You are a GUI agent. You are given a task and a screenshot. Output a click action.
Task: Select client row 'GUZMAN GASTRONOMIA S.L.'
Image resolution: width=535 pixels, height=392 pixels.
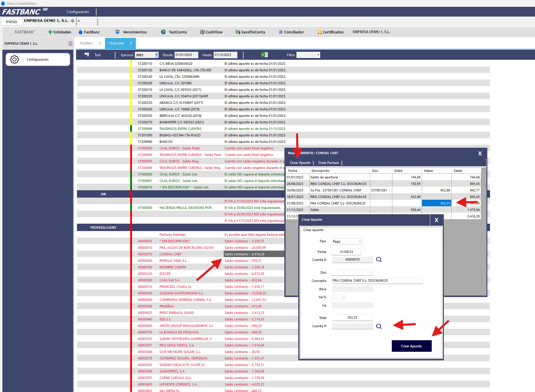coord(181,293)
